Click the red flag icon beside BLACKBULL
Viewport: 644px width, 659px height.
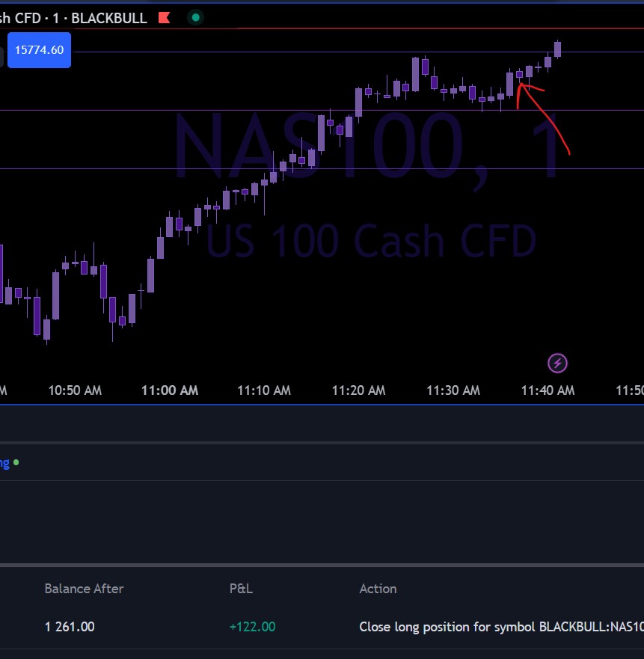[x=164, y=18]
